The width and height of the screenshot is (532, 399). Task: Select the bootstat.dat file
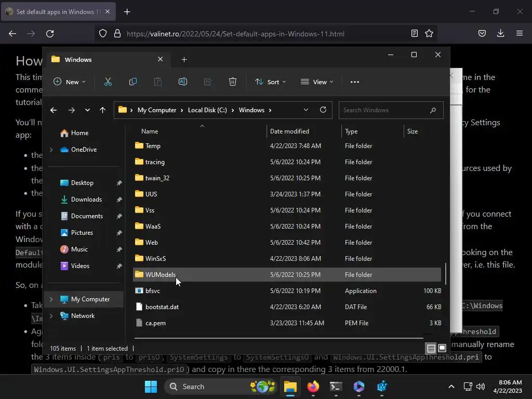(x=287, y=307)
